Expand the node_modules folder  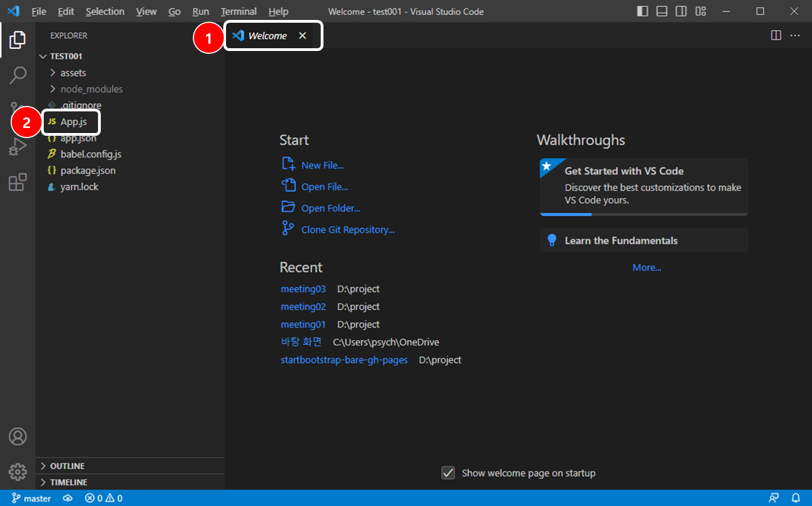130,89
